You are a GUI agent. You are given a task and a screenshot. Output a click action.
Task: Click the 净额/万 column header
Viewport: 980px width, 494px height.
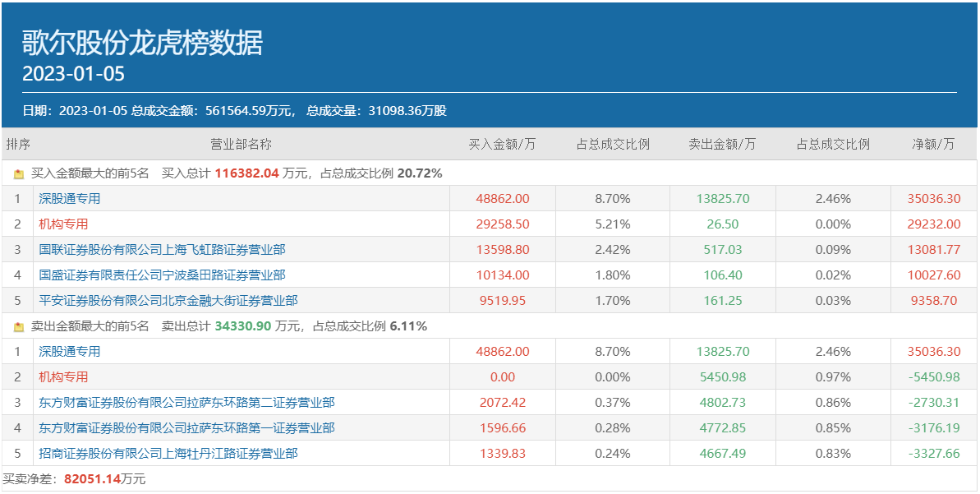tap(933, 145)
